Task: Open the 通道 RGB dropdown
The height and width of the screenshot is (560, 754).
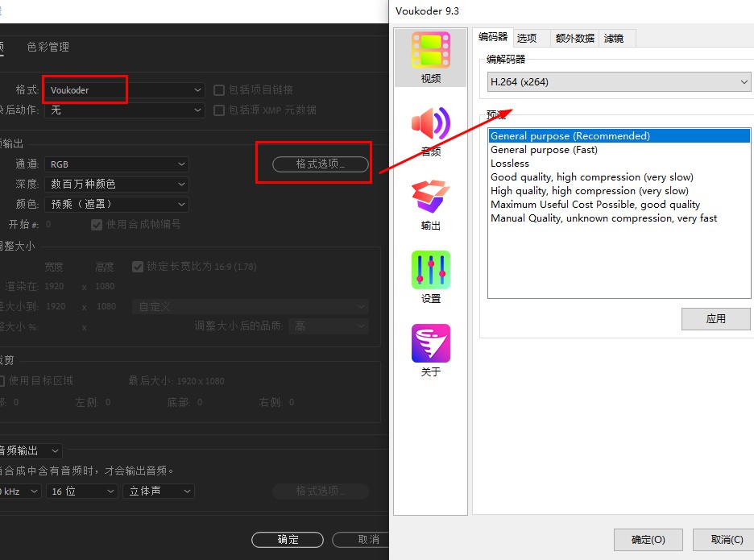Action: (x=116, y=164)
